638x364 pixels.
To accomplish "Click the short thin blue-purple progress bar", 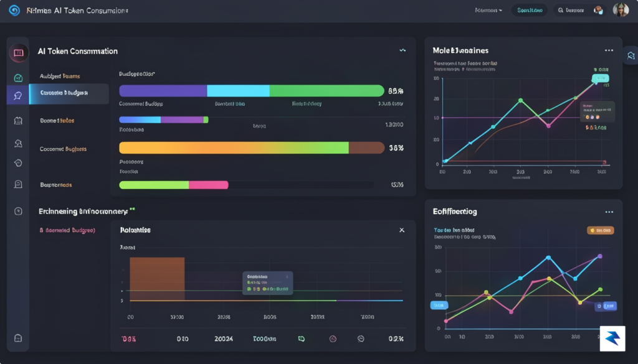I will coord(164,120).
